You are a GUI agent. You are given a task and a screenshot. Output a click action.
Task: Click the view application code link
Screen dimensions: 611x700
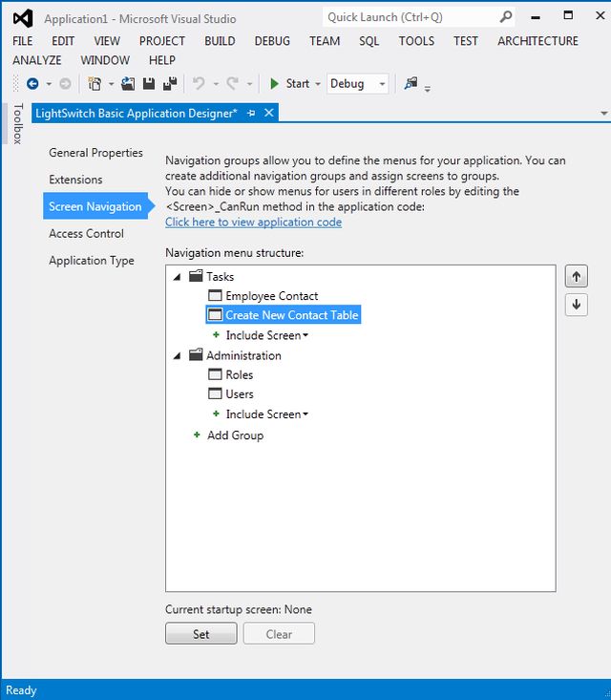(254, 222)
